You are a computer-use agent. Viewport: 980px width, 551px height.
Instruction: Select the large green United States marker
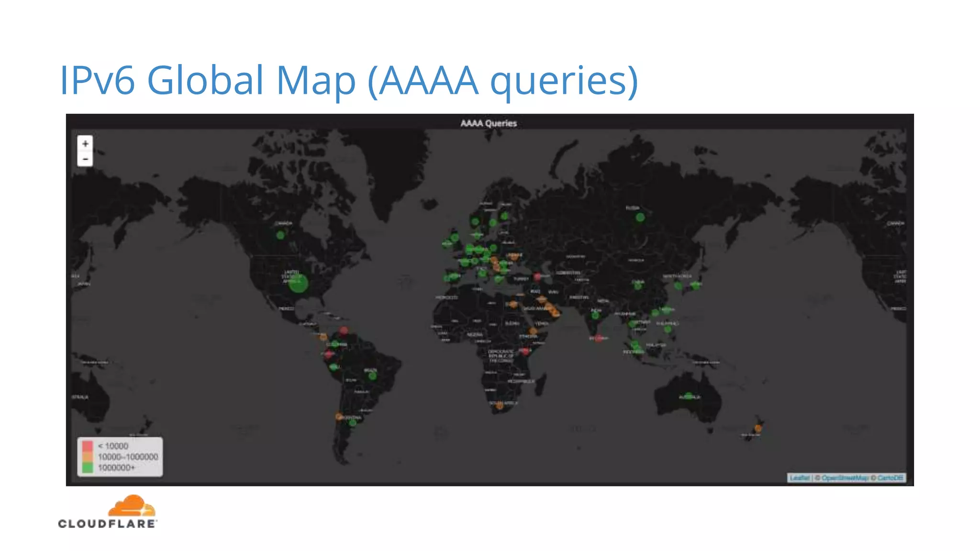pos(299,283)
